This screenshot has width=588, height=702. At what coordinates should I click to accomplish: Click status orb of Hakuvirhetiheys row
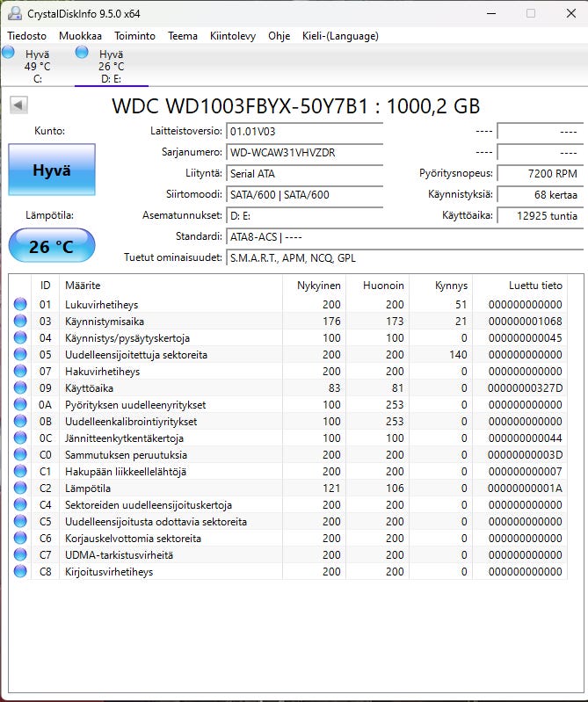pyautogui.click(x=20, y=371)
